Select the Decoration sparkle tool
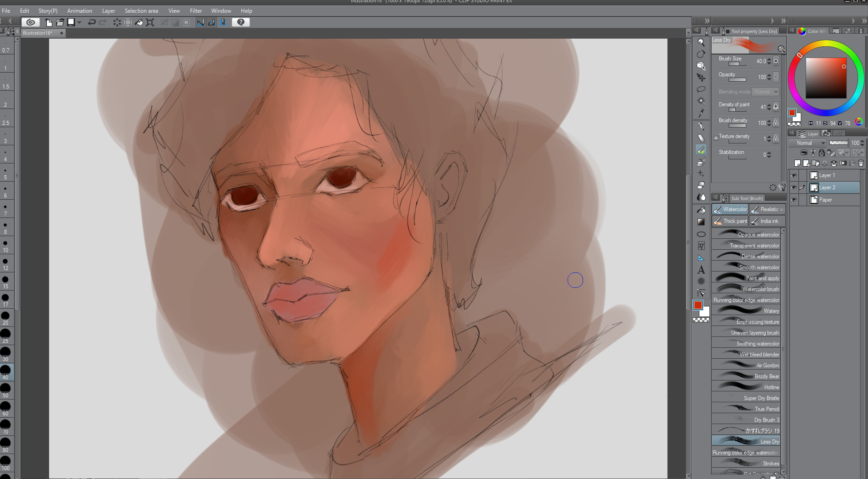The width and height of the screenshot is (868, 479). point(701,173)
